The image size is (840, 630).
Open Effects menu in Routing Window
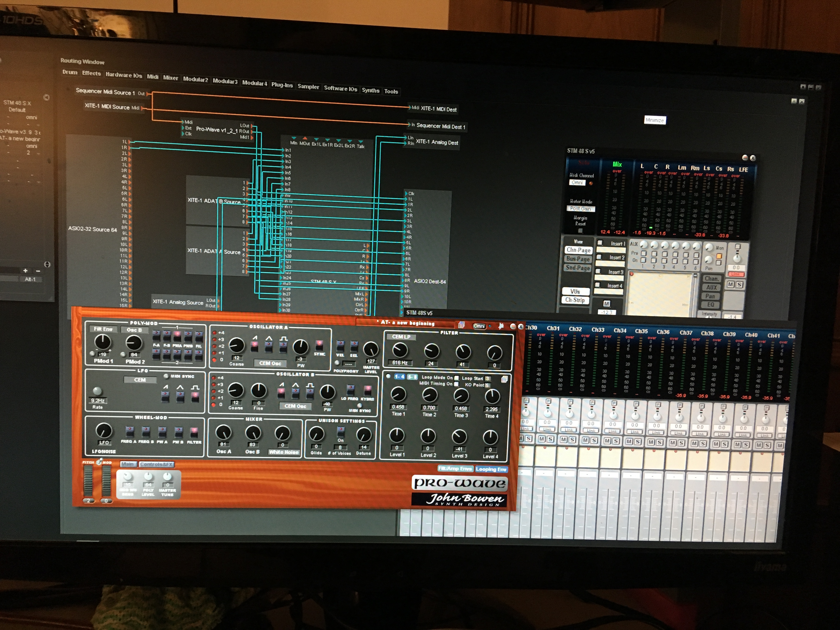(x=91, y=73)
